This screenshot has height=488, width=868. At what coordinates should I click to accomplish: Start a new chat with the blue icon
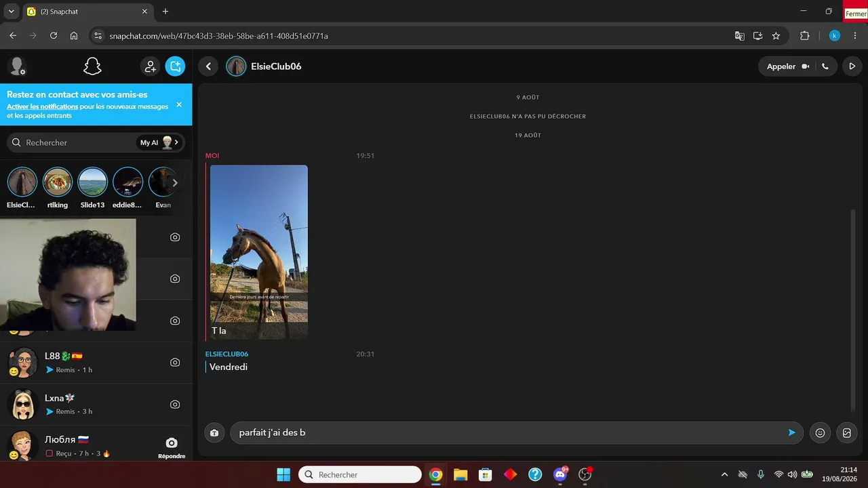point(175,66)
